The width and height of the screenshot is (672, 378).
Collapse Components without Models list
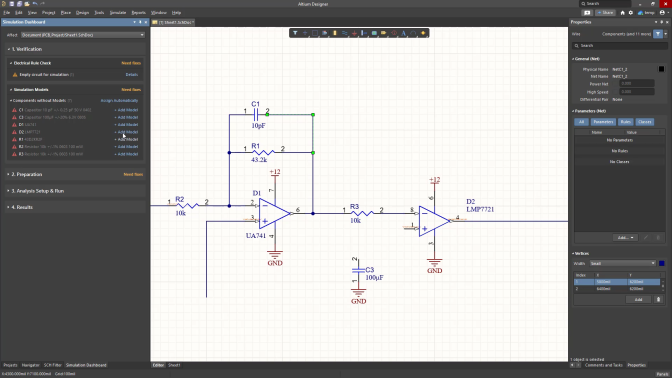11,101
